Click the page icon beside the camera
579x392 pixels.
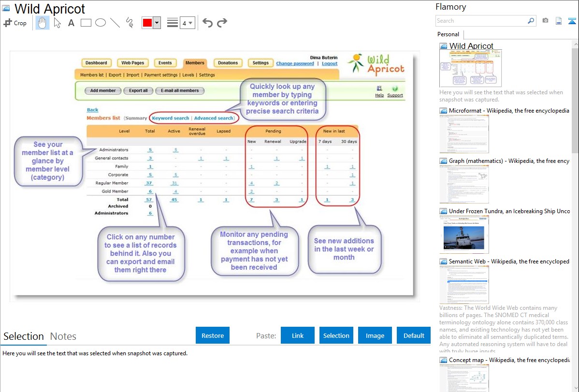(559, 21)
